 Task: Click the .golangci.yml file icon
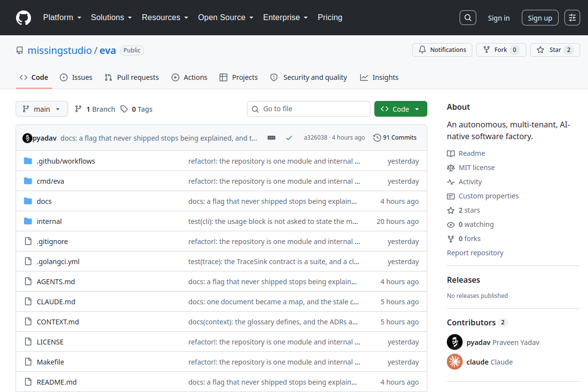coord(28,262)
